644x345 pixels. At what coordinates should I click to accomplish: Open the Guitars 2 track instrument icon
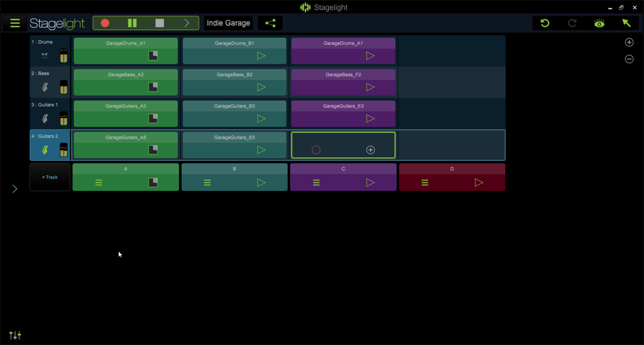[45, 150]
